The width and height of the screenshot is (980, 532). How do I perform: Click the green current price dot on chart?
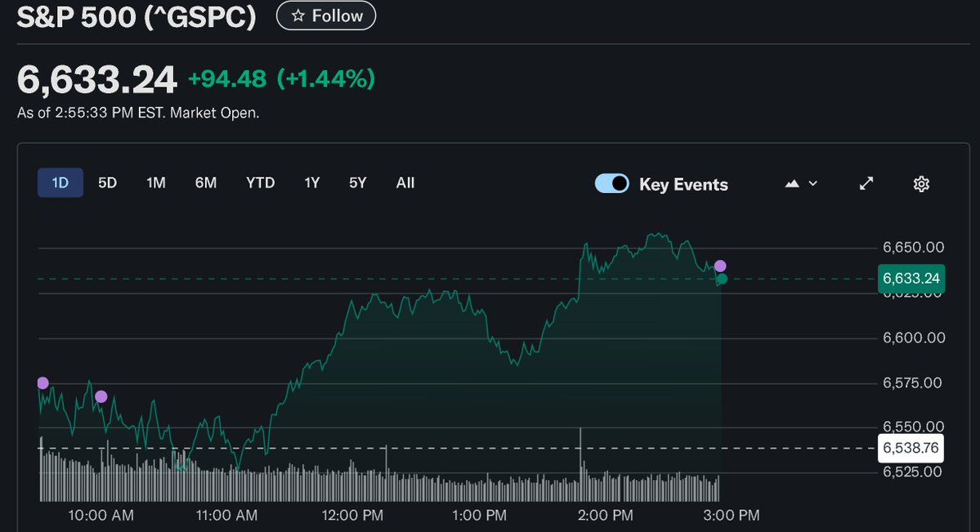(x=722, y=279)
